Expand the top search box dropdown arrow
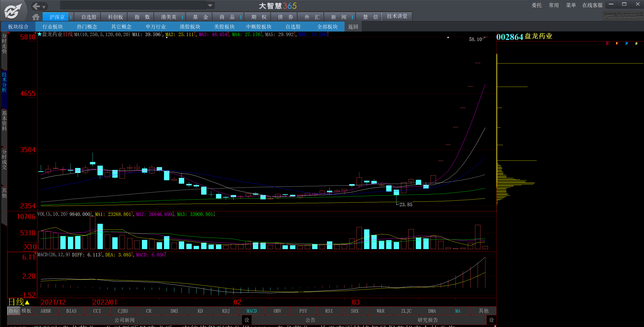This screenshot has width=644, height=327. click(210, 5)
